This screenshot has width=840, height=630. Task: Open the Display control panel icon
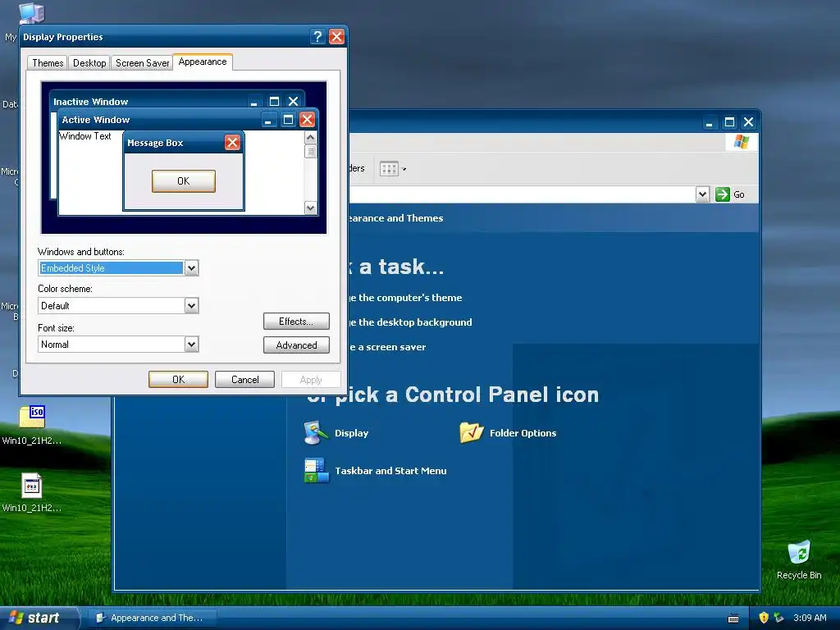tap(336, 433)
